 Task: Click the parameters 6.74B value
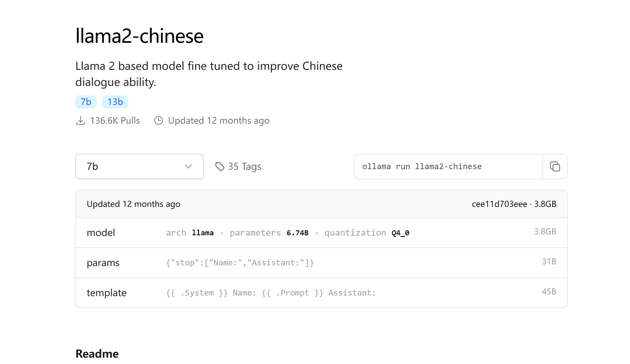[297, 233]
